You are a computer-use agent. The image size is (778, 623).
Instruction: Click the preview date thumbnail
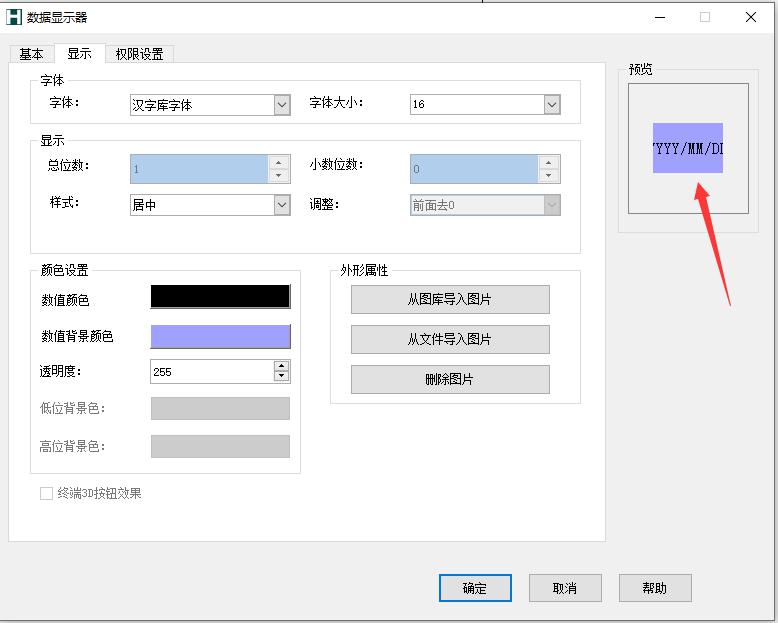[687, 148]
